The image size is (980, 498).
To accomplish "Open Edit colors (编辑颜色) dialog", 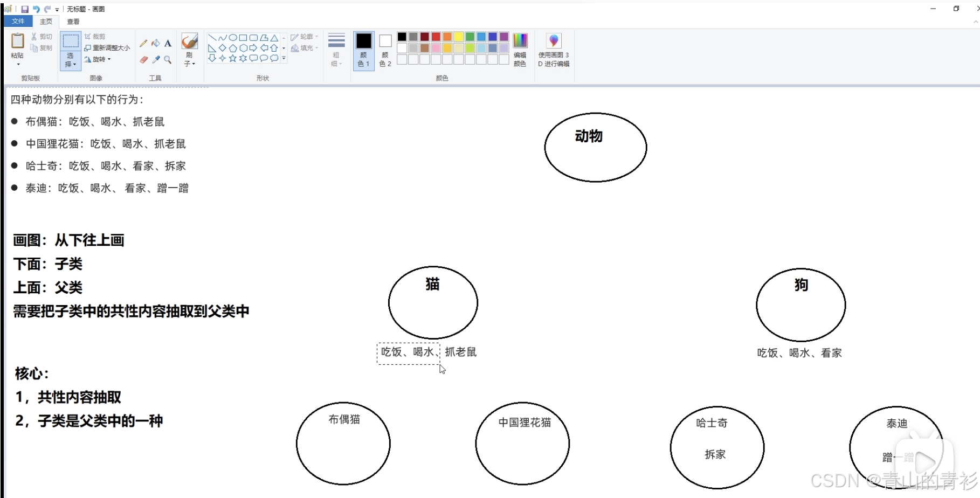I will [x=520, y=50].
